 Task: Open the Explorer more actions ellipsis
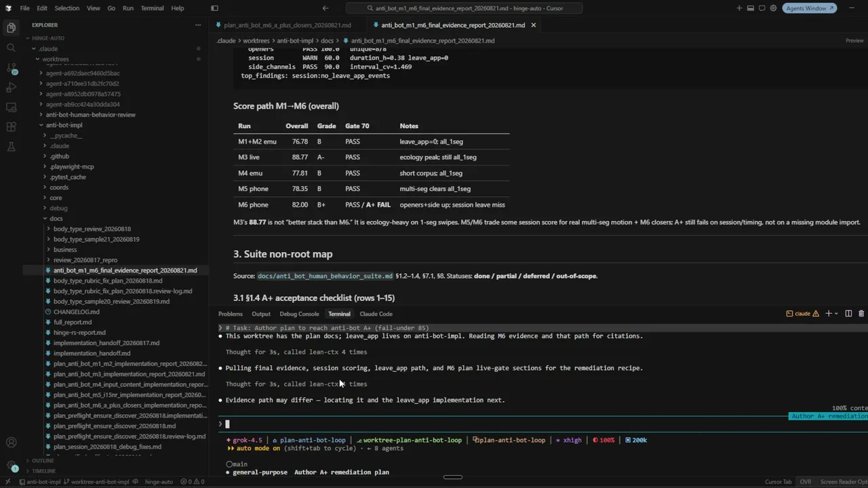tap(198, 25)
